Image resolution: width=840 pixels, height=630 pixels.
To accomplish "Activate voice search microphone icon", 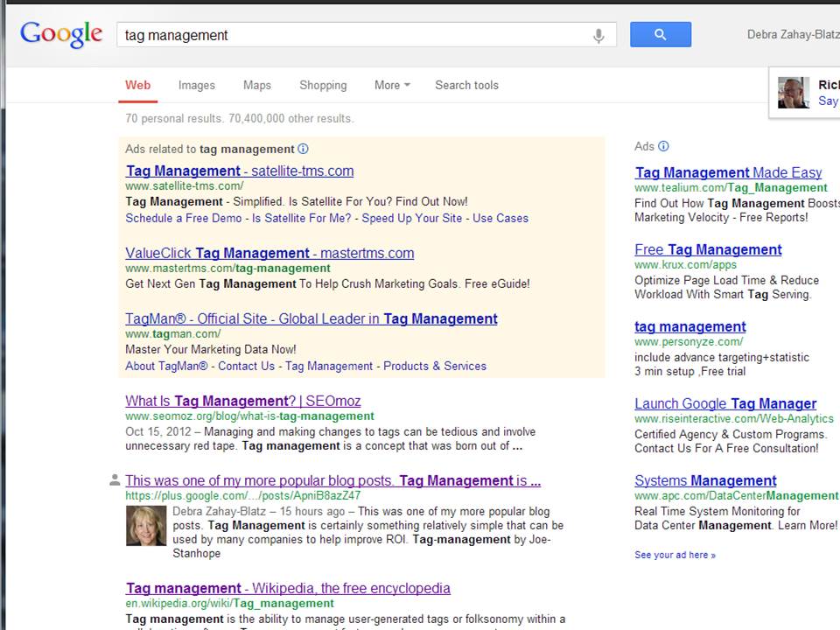I will pos(598,35).
